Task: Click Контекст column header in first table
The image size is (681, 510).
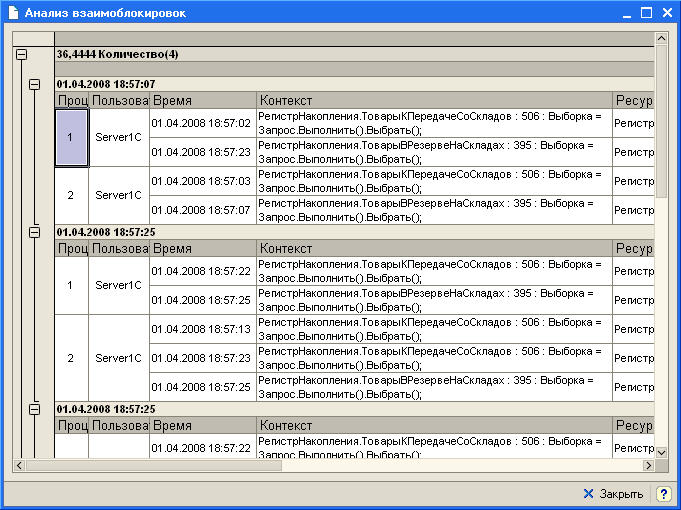Action: (x=434, y=101)
